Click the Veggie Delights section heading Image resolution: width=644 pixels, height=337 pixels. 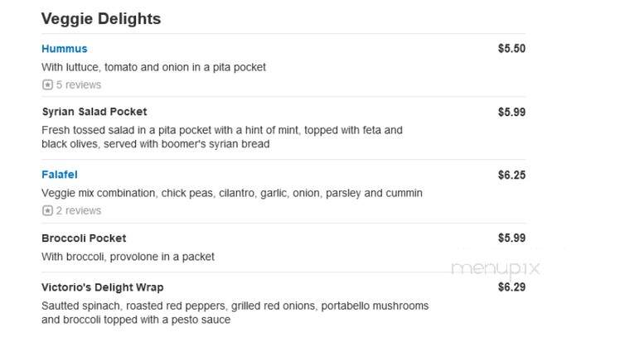(101, 19)
